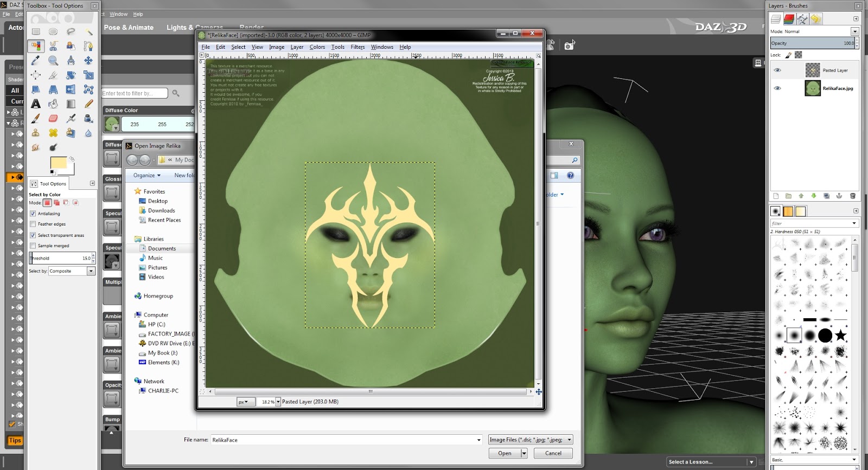Open the px unit dropdown

pyautogui.click(x=246, y=402)
